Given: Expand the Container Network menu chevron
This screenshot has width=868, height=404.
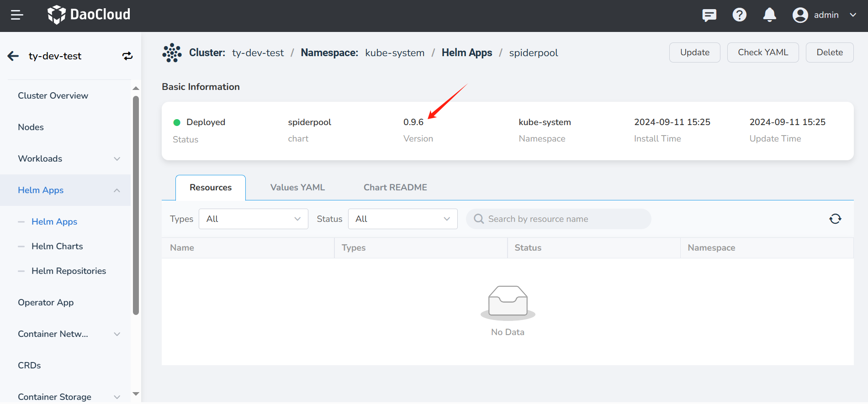Looking at the screenshot, I should [117, 334].
